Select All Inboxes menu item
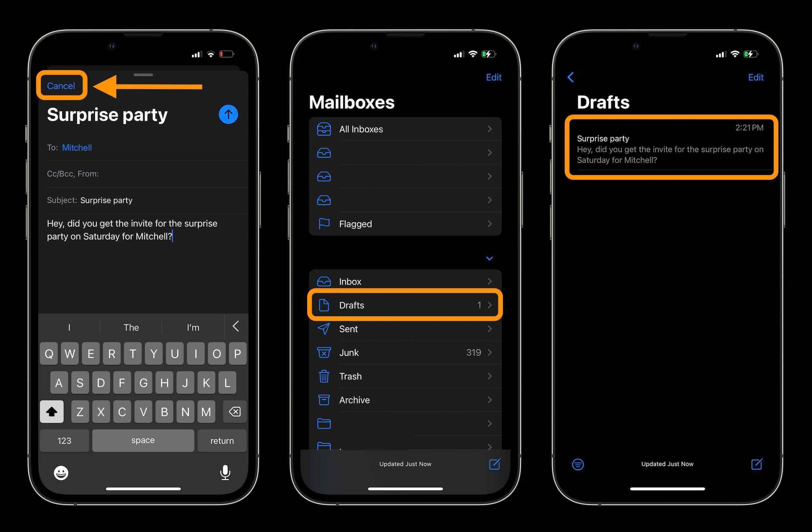 click(x=406, y=129)
